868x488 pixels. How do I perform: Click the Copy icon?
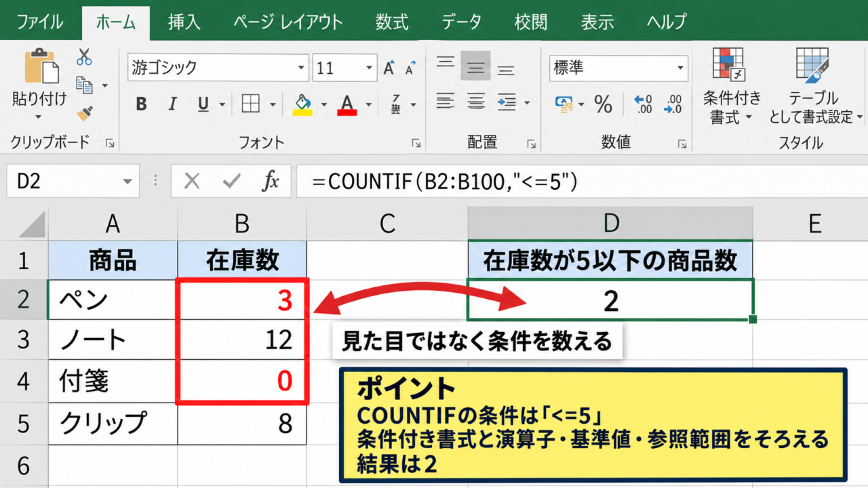[x=84, y=85]
